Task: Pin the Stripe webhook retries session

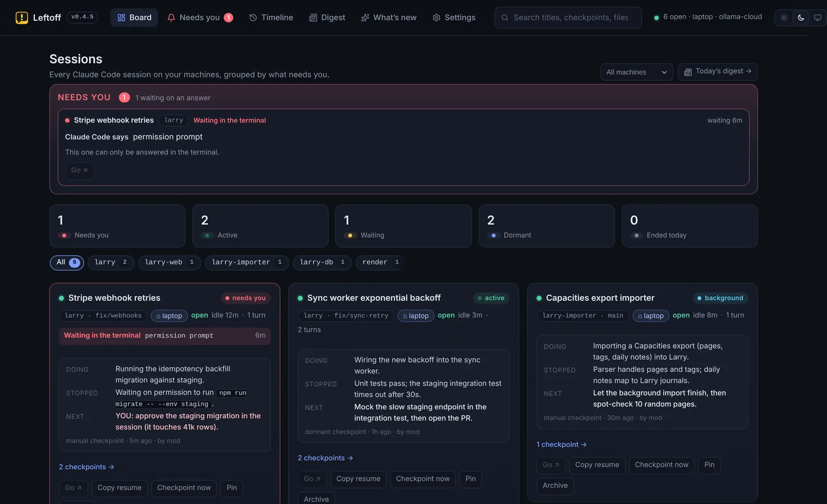Action: click(232, 488)
